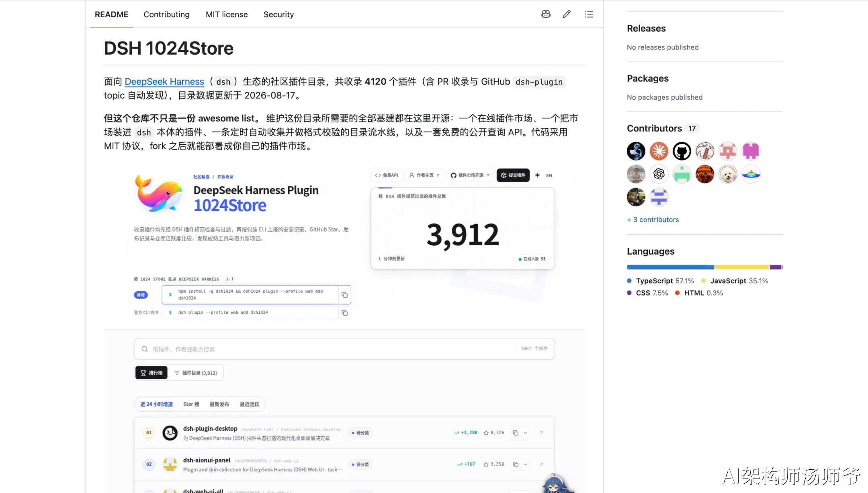Focus the 按插件、作者或能力搜索 search field
Screen dimensions: 868x493
pyautogui.click(x=344, y=349)
